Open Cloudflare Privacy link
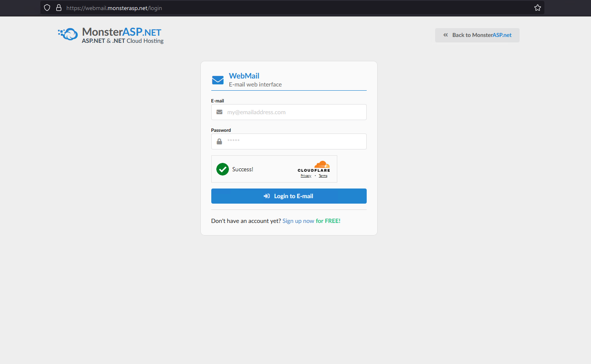The image size is (591, 364). pos(306,176)
